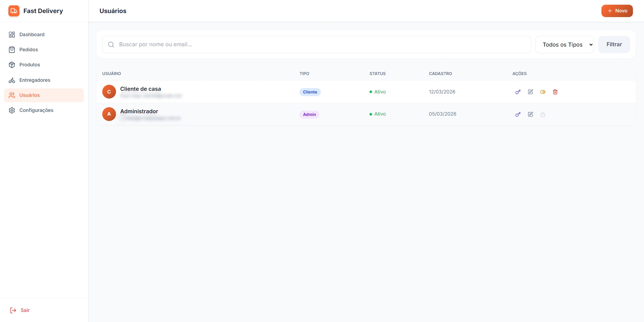Edit the Cliente de casa user
Viewport: 644px width, 322px height.
click(530, 92)
